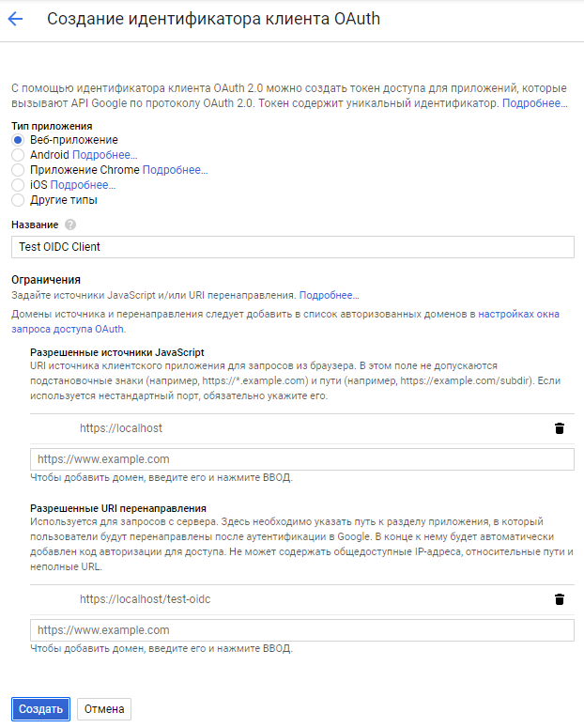Select the Android application type
Image resolution: width=584 pixels, height=728 pixels.
18,155
